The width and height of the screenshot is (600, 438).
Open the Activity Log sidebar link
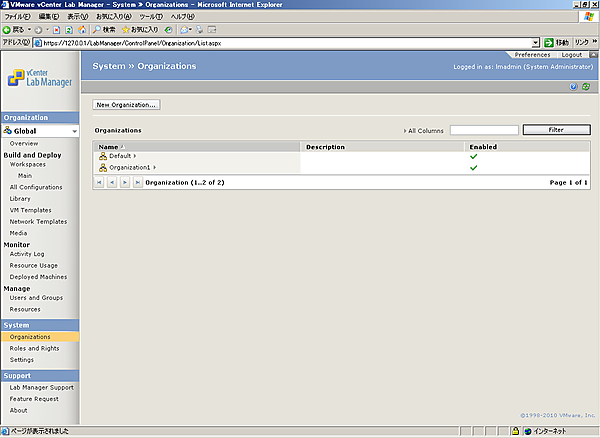(27, 254)
